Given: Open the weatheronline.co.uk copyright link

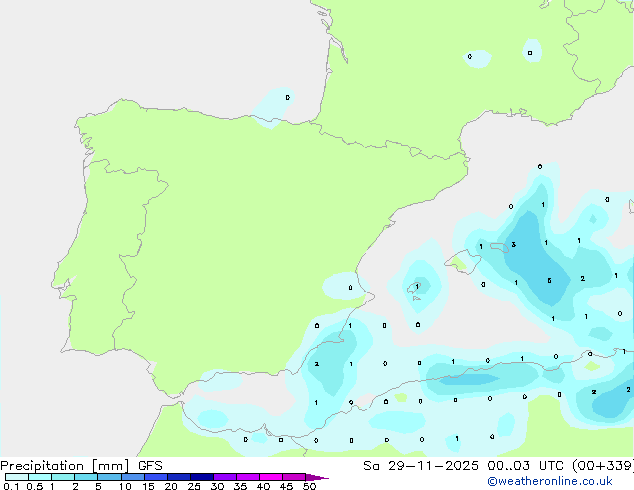Looking at the screenshot, I should [x=550, y=481].
